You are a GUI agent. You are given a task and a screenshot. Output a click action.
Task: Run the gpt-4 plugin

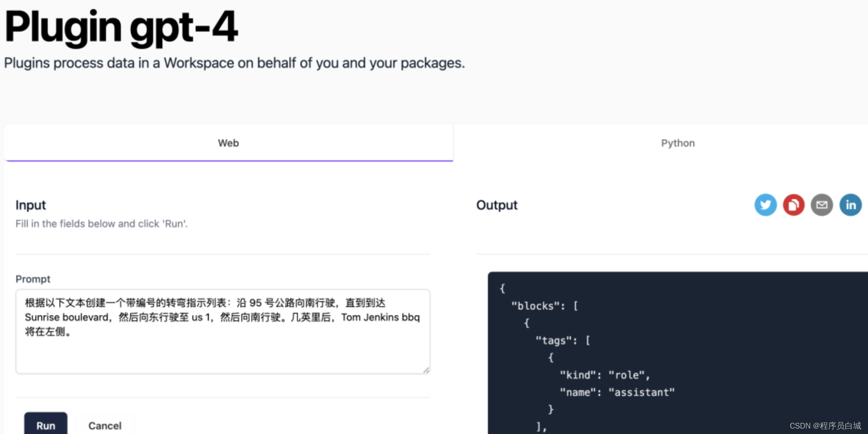[x=46, y=425]
